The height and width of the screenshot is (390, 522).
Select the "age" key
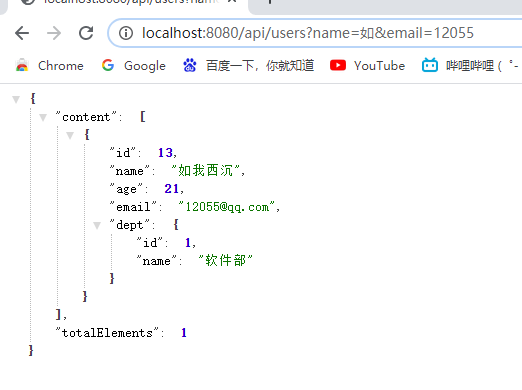point(126,189)
